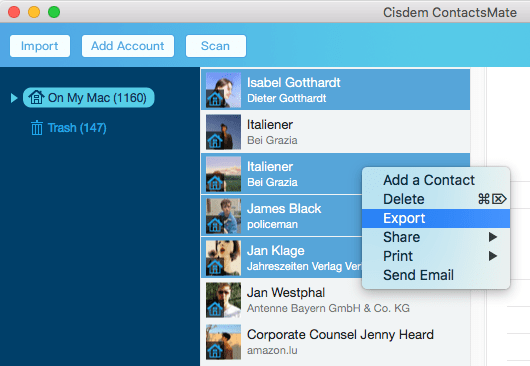This screenshot has height=366, width=530.
Task: Click Antenne Bayern GmbH & Co. KG text
Action: pyautogui.click(x=328, y=308)
